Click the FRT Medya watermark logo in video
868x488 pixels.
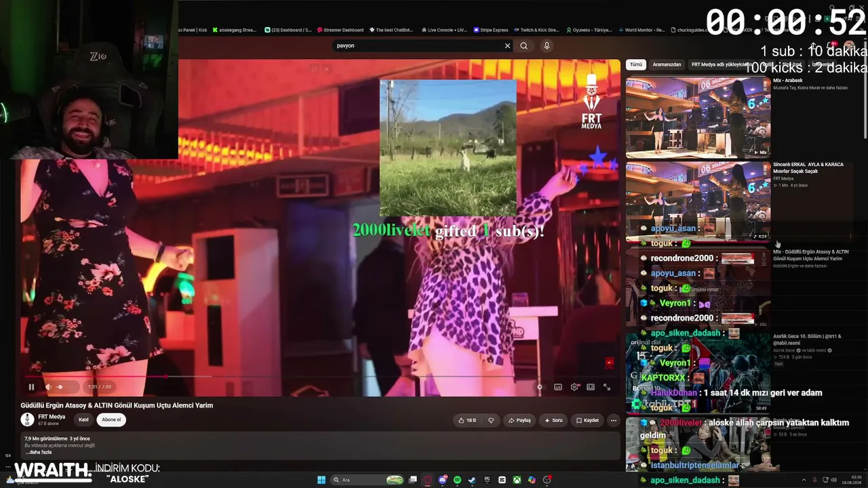[591, 102]
